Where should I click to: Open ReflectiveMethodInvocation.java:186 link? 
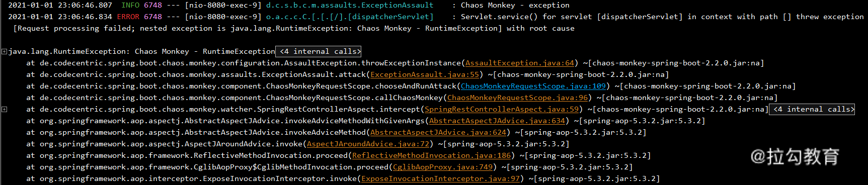pos(432,155)
